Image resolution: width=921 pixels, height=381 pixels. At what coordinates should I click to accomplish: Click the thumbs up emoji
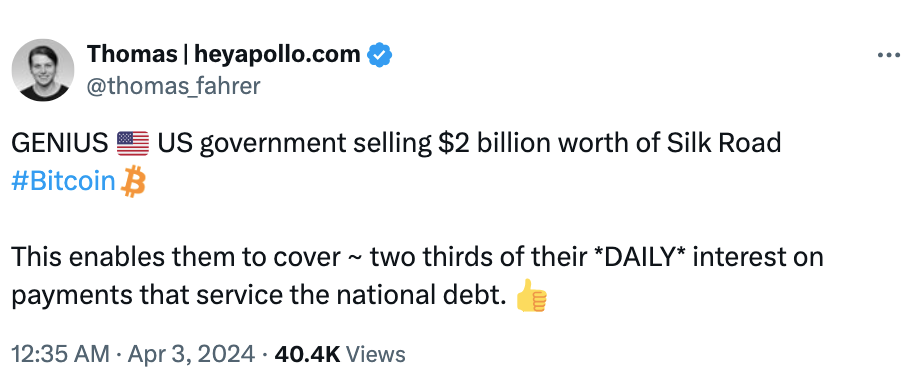click(532, 295)
